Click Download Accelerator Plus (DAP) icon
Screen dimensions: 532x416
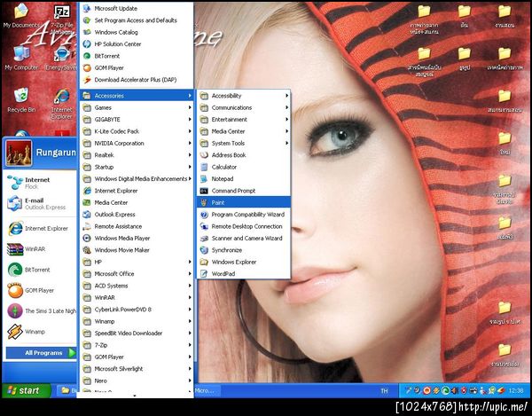tap(87, 80)
